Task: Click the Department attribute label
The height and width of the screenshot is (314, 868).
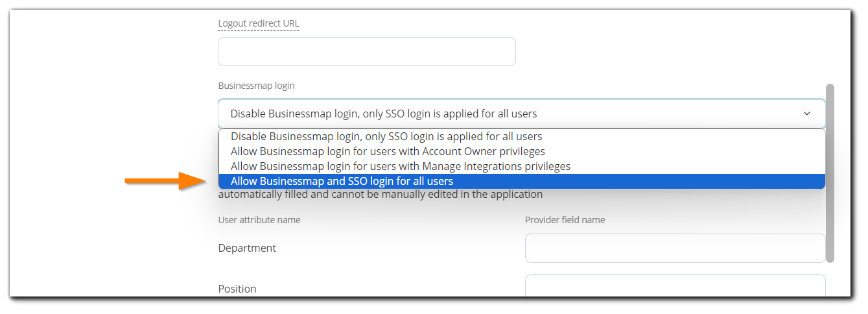Action: point(247,248)
